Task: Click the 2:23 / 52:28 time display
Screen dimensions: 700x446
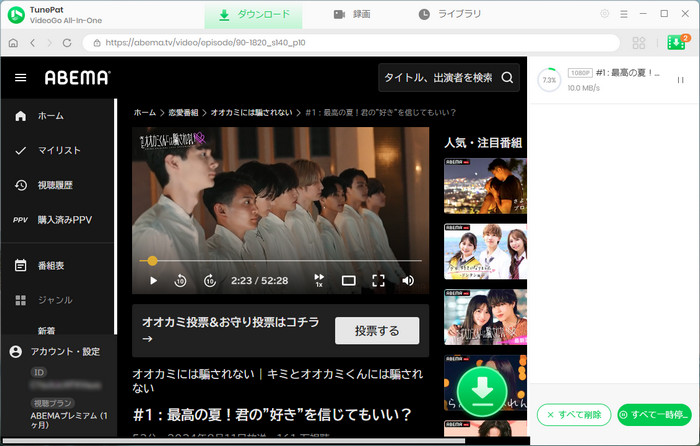Action: 259,281
